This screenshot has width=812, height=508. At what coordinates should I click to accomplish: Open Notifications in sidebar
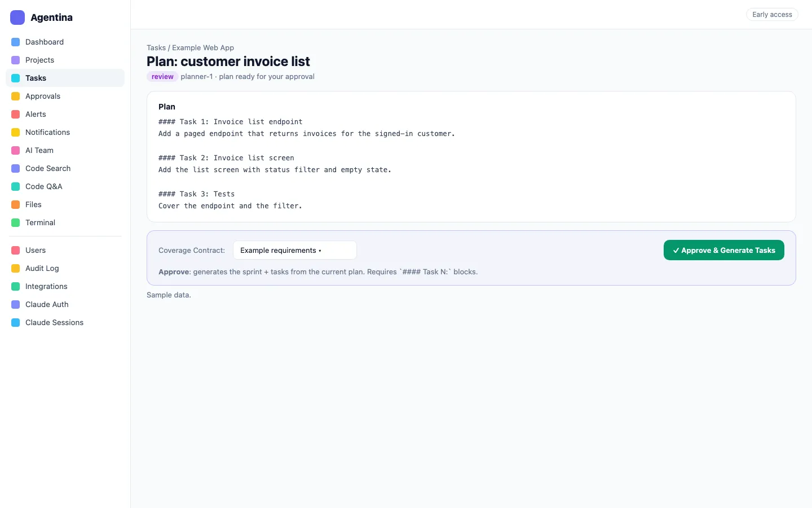65,132
